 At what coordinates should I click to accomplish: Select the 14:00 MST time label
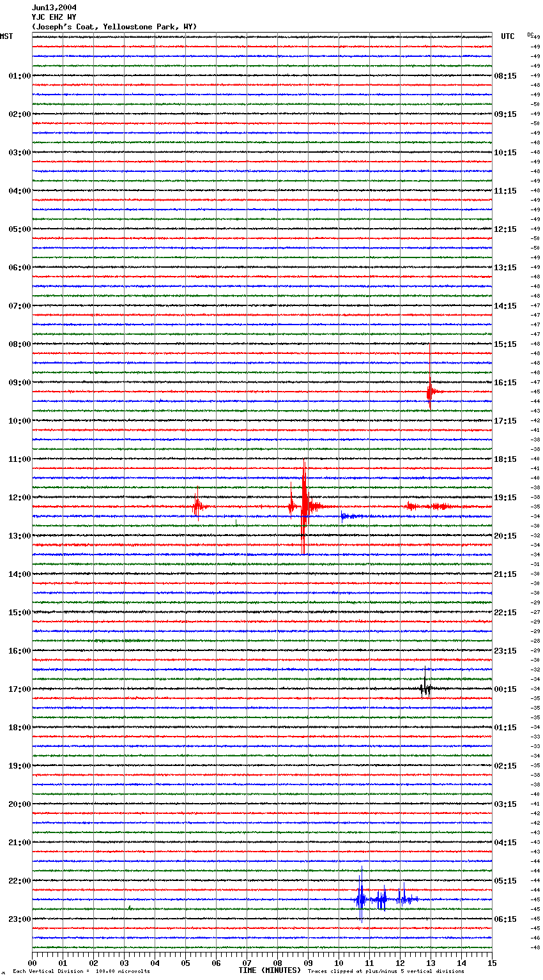[x=20, y=574]
